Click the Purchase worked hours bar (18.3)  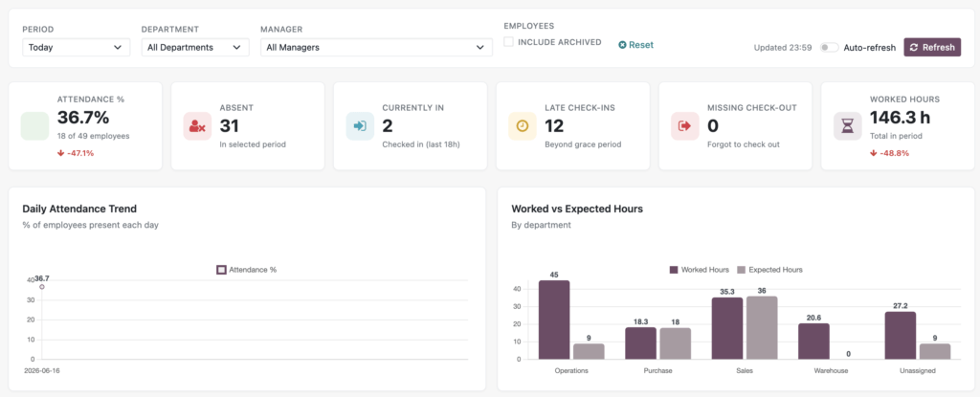point(640,343)
